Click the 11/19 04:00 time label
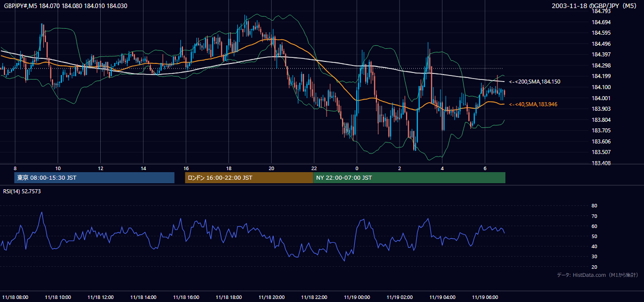This screenshot has height=302, width=644. pos(442,297)
